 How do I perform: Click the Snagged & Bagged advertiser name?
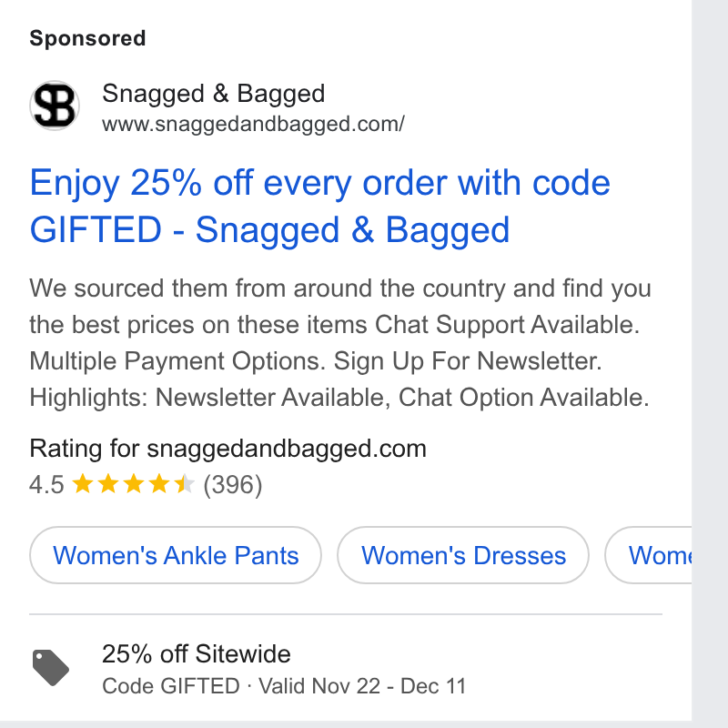[213, 94]
